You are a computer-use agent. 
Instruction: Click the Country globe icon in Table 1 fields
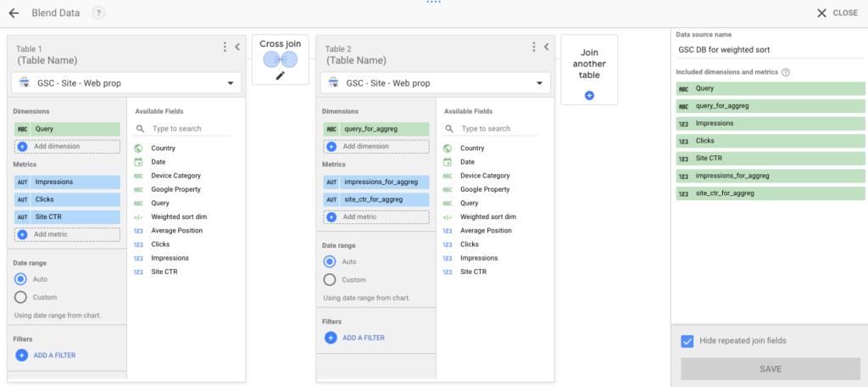click(x=138, y=148)
